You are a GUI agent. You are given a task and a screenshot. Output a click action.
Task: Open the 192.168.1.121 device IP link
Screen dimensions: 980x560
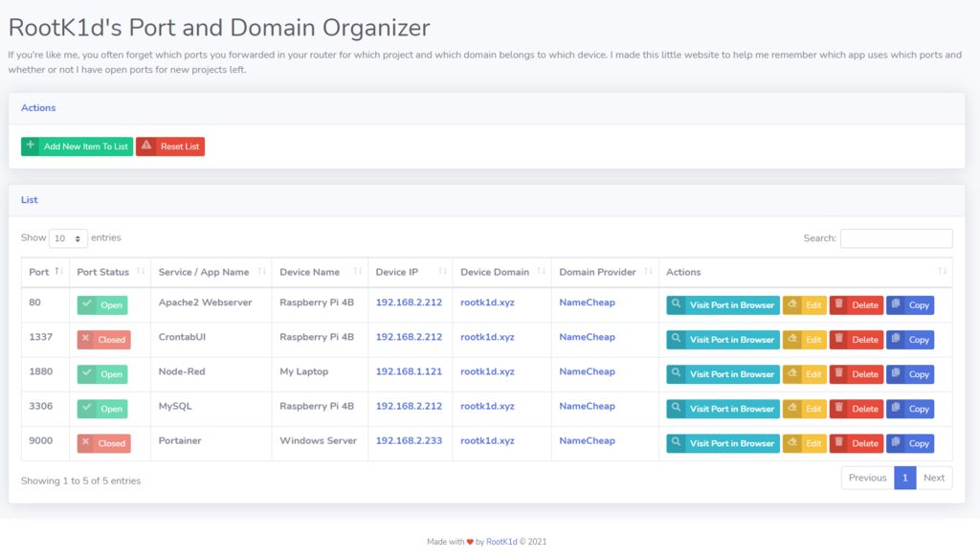pos(409,371)
